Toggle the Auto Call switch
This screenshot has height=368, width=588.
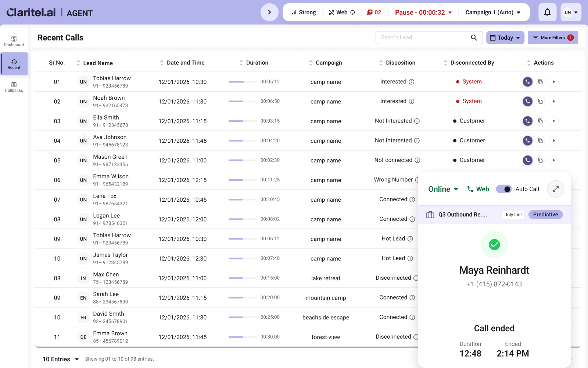pyautogui.click(x=503, y=189)
